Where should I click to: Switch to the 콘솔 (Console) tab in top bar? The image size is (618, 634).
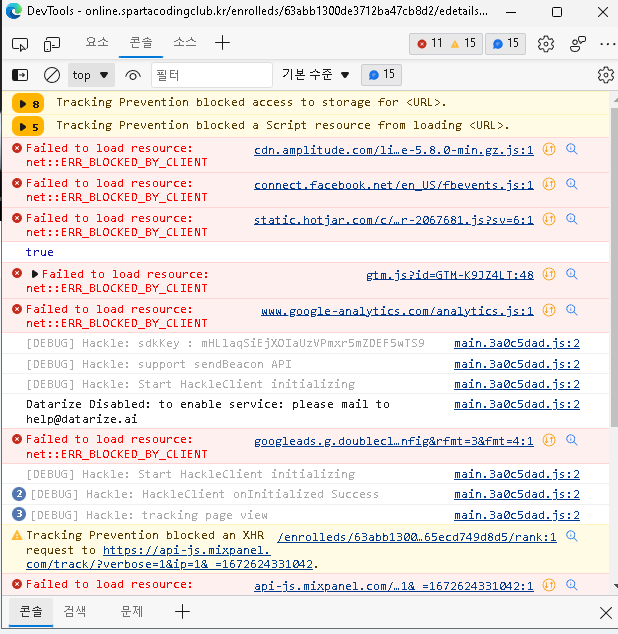pos(141,42)
